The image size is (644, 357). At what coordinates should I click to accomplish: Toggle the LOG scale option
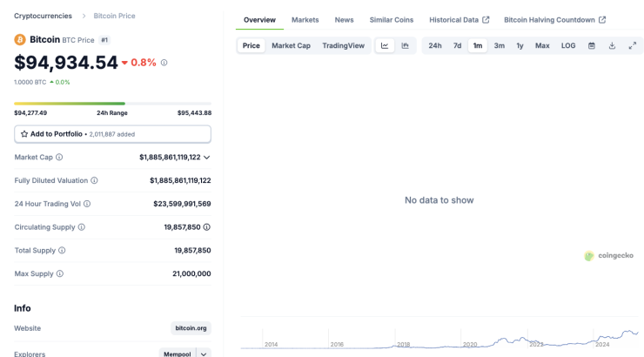[x=568, y=45]
